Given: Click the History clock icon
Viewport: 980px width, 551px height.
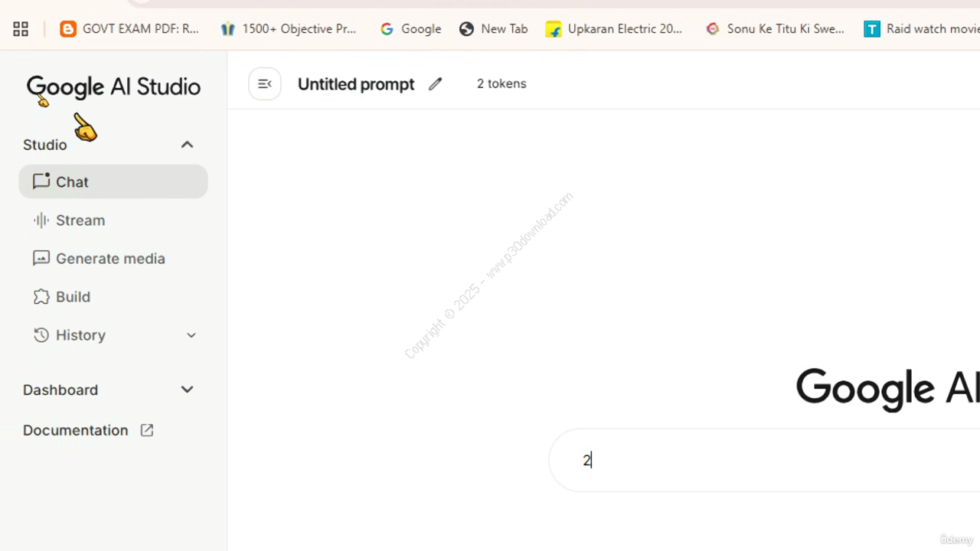Looking at the screenshot, I should coord(41,335).
